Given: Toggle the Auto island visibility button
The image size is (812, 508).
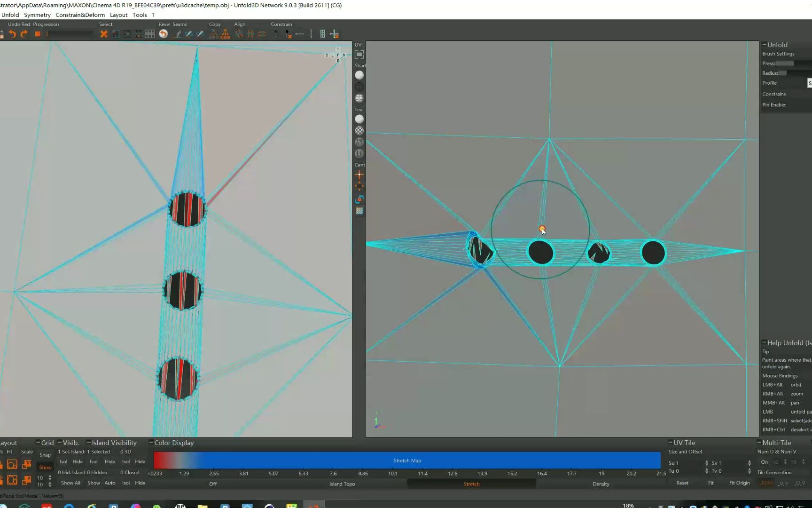Looking at the screenshot, I should click(110, 483).
